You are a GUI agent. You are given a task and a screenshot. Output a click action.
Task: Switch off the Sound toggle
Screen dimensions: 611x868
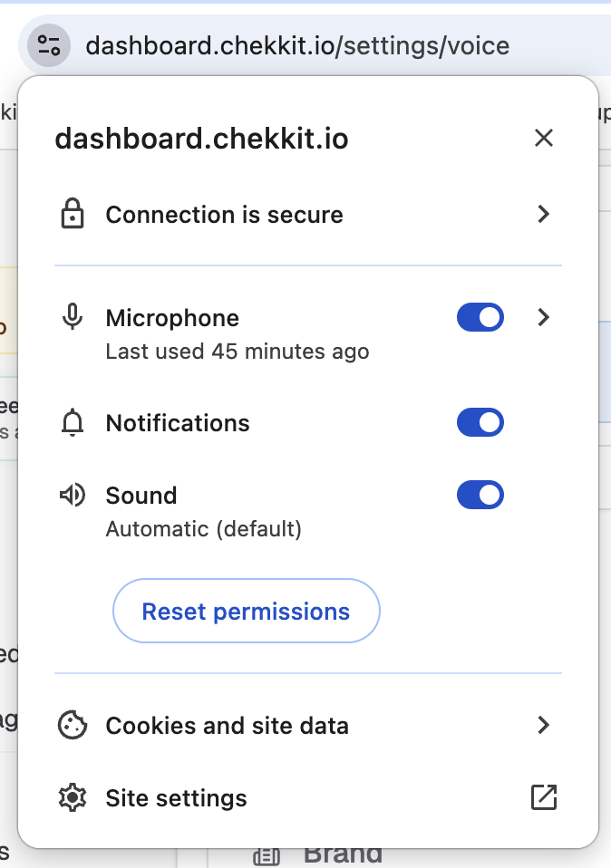[x=480, y=495]
